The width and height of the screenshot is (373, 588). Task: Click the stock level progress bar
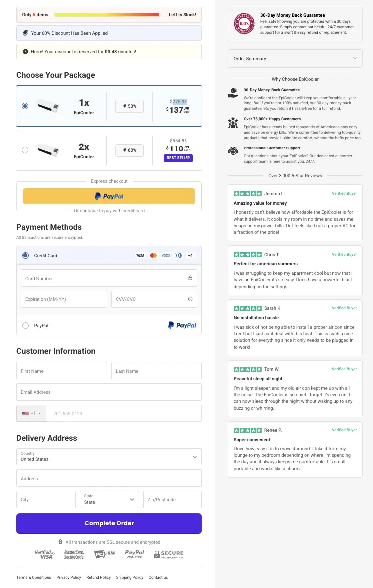click(x=107, y=15)
